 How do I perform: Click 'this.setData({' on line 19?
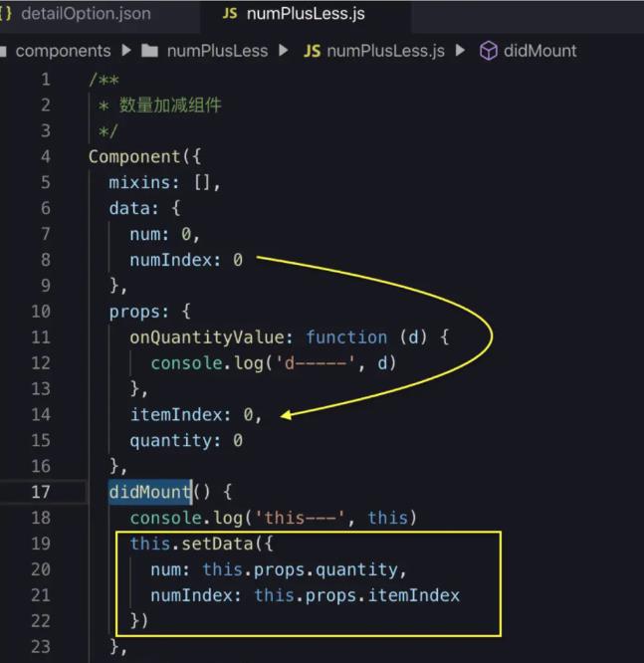tap(202, 545)
